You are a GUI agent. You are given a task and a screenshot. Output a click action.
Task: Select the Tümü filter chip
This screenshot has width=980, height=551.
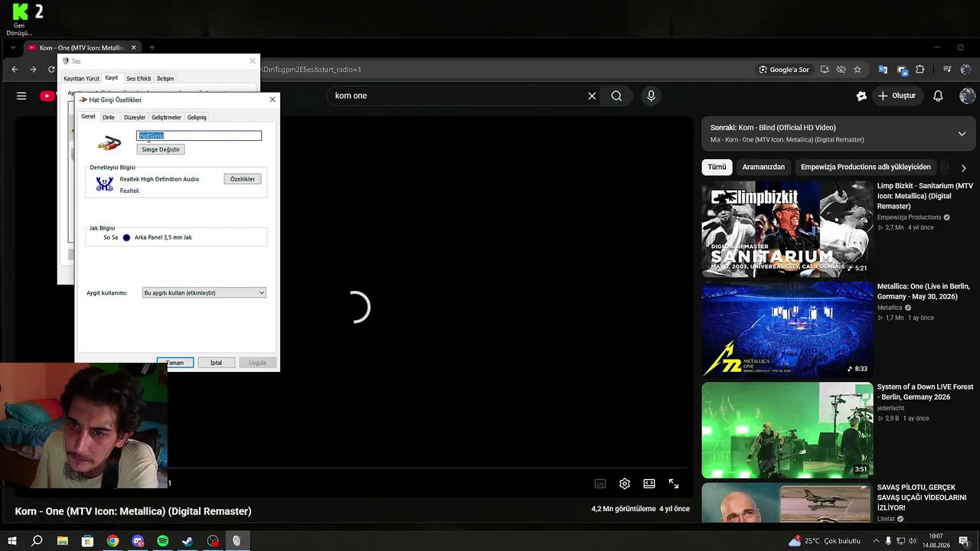(717, 167)
